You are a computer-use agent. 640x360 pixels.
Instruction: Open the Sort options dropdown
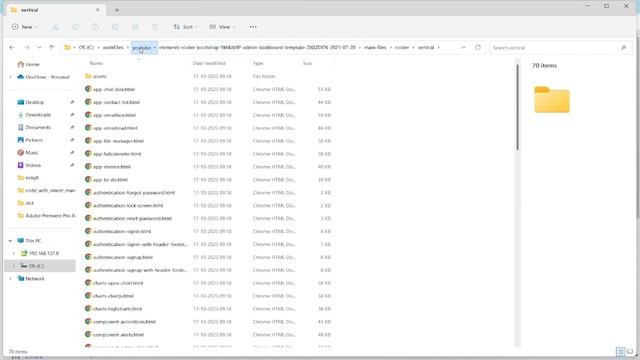pyautogui.click(x=185, y=27)
